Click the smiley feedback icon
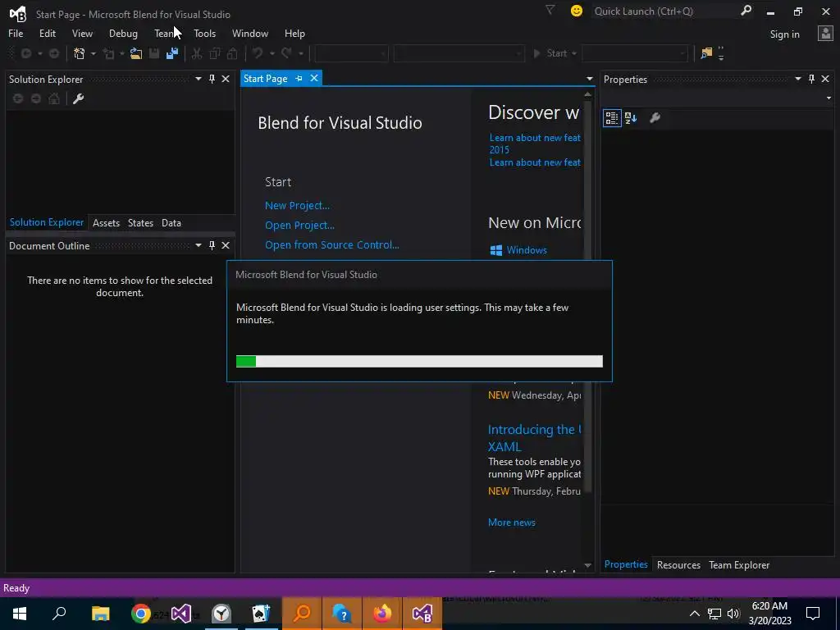The image size is (840, 630). (x=577, y=11)
